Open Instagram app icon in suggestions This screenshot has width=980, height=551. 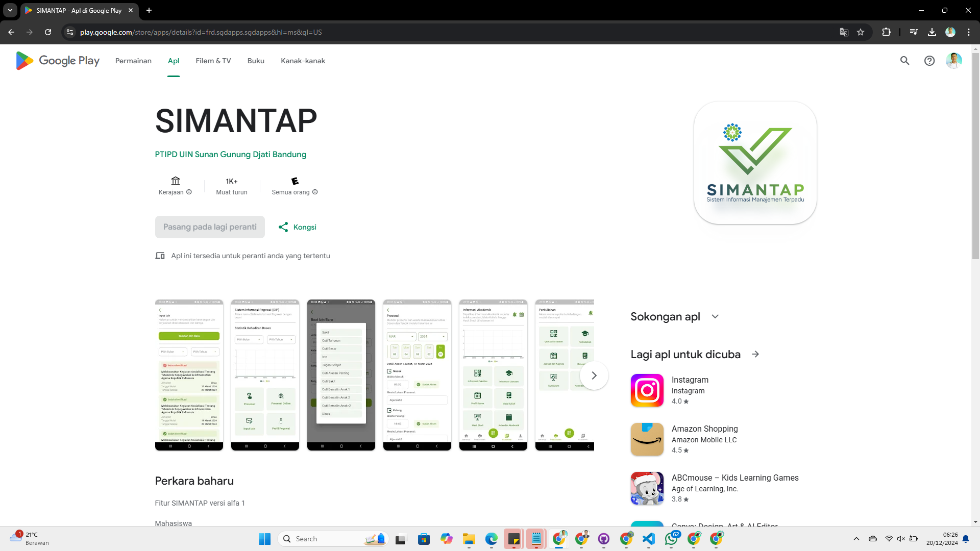point(647,390)
